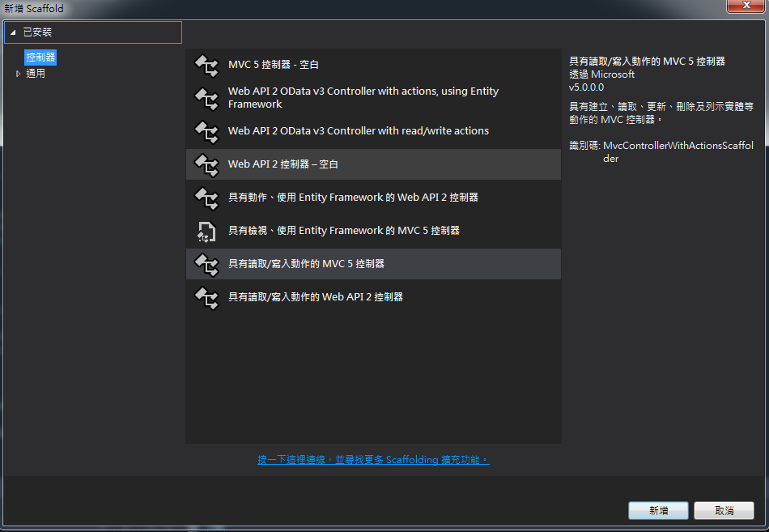Choose Web API 2 控制器 – 空白 template
Image resolution: width=769 pixels, height=532 pixels.
point(373,164)
